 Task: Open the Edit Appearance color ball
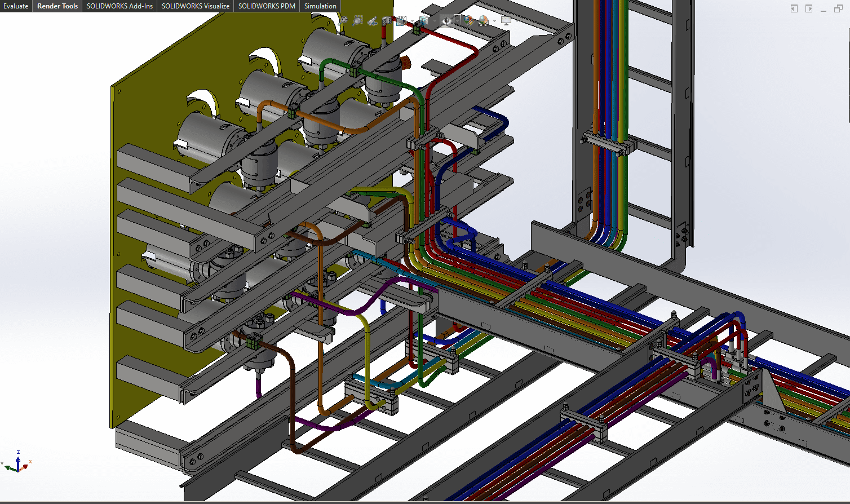point(468,21)
